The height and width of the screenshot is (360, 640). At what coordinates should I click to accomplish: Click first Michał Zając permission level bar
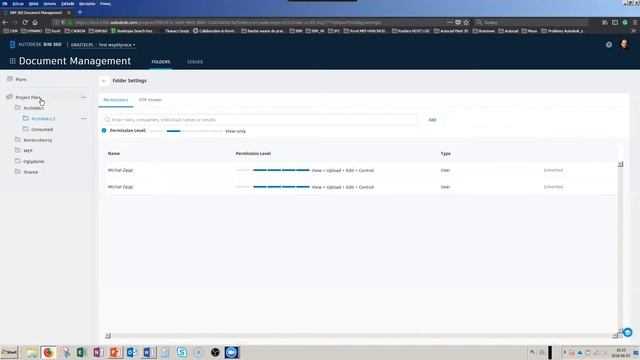point(273,170)
